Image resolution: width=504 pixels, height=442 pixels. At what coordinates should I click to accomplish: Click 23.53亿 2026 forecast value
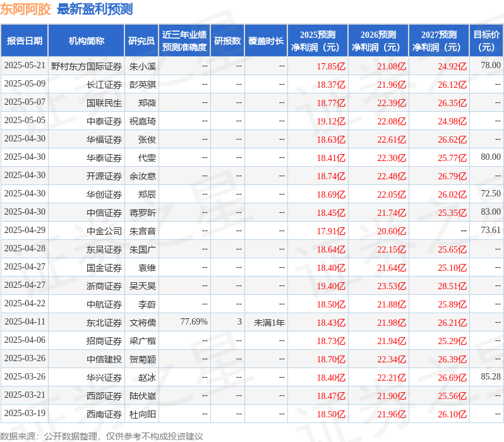coord(392,287)
